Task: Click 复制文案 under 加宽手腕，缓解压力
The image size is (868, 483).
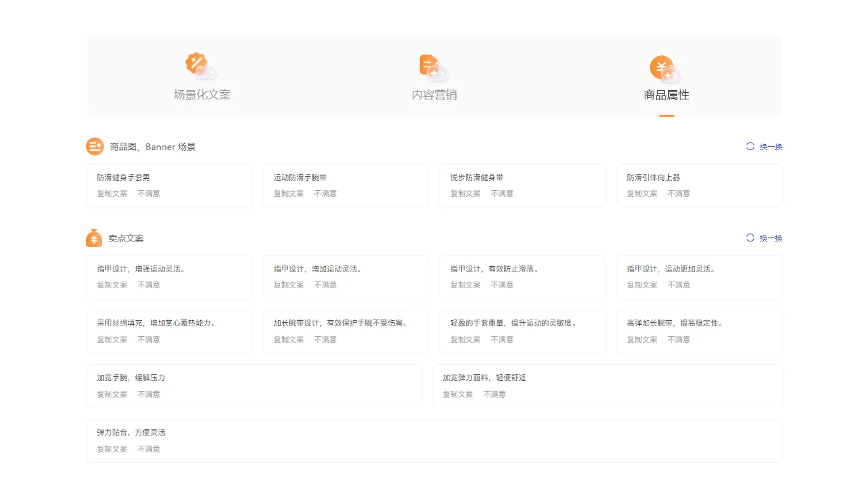Action: (x=112, y=394)
